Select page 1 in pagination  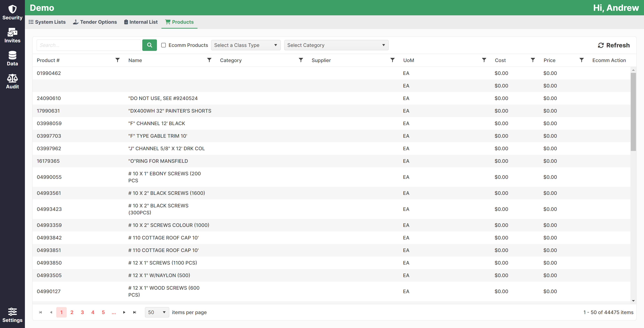click(x=61, y=312)
